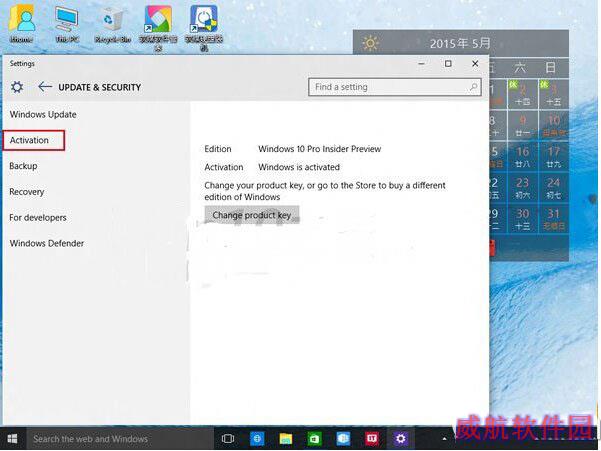Open the blue mail app on taskbar
601x451 pixels.
(x=343, y=438)
